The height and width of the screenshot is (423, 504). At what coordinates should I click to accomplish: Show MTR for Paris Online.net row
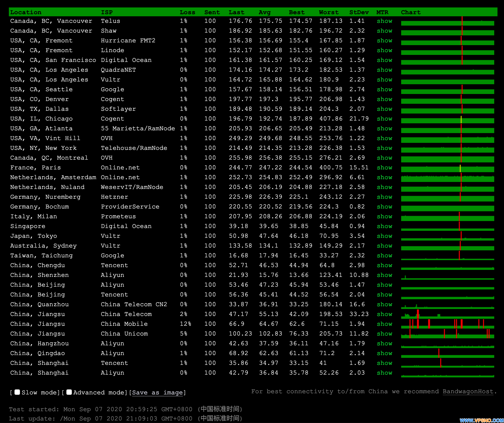(x=384, y=168)
